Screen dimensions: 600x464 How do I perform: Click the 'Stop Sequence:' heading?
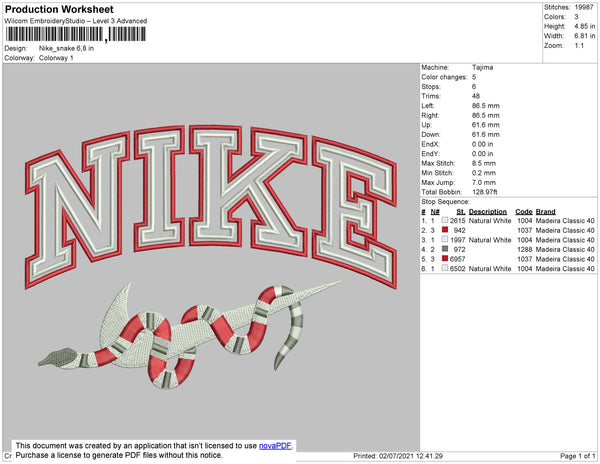[445, 202]
